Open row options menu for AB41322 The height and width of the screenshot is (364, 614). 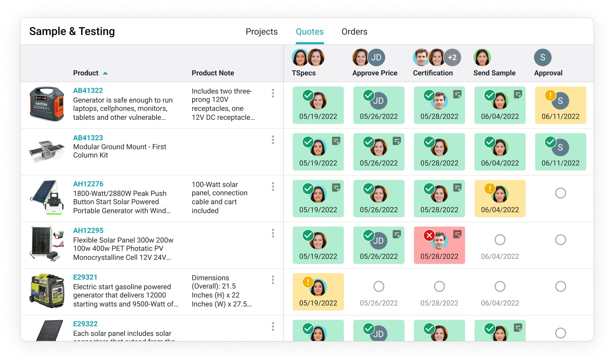(273, 93)
